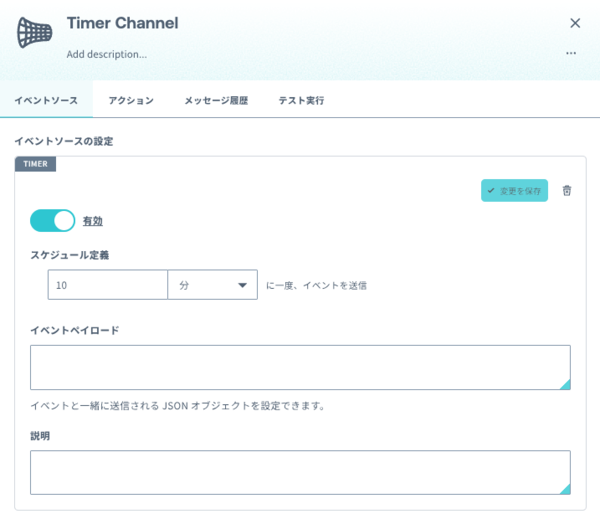
Task: Click into the 説明 text area
Action: 300,472
